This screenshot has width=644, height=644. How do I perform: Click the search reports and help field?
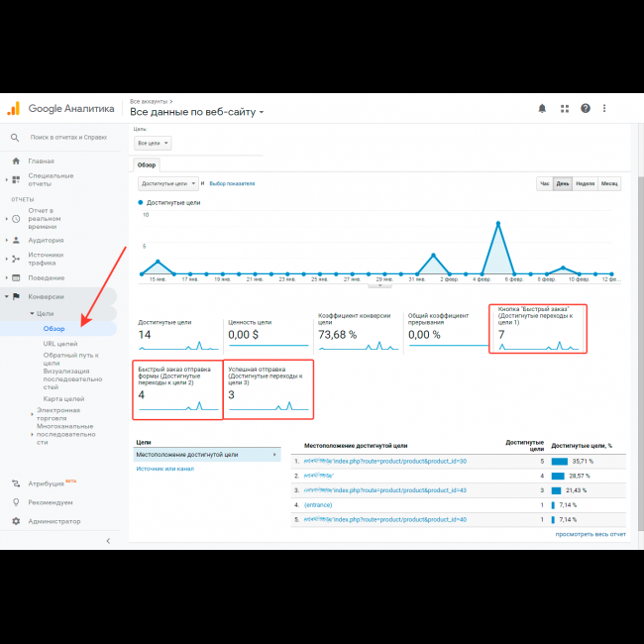click(x=68, y=138)
